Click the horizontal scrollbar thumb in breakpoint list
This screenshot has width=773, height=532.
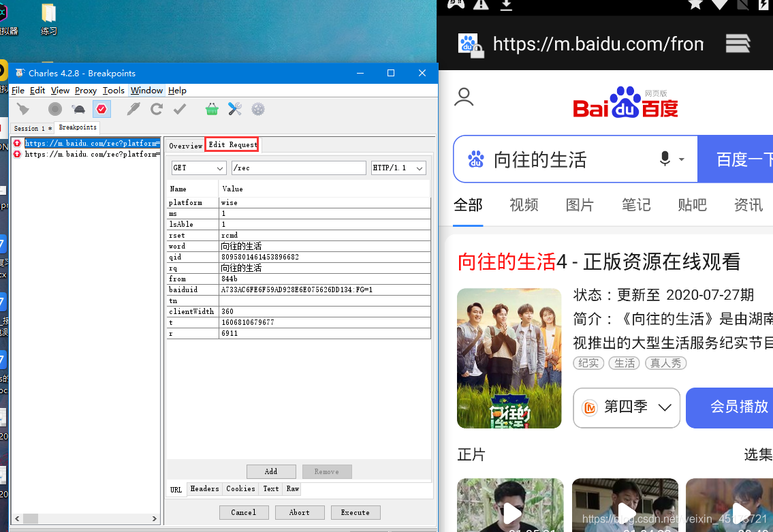[x=31, y=518]
